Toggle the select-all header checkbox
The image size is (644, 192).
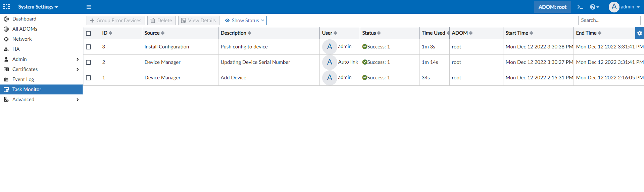(89, 33)
